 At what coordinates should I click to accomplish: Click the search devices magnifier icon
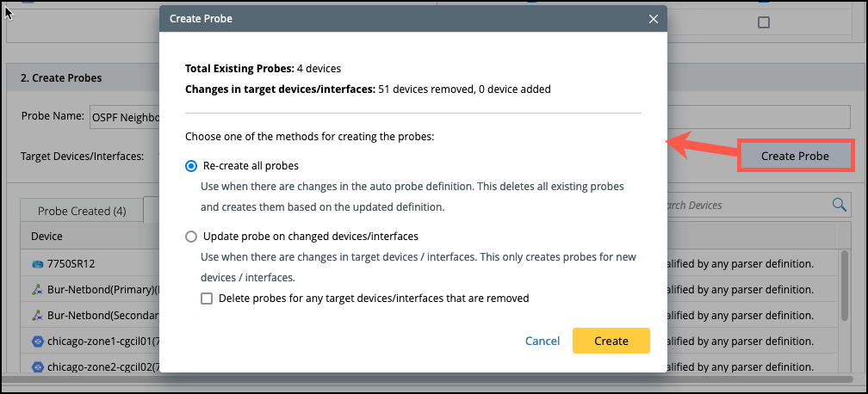click(839, 205)
